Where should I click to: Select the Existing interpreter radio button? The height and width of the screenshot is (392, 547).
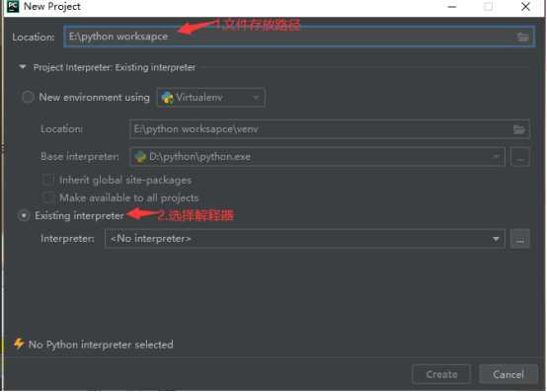[24, 215]
